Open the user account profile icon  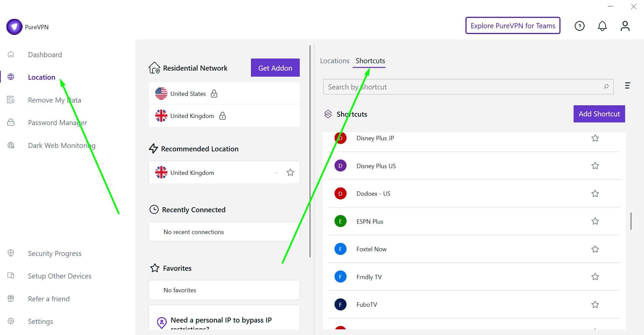pyautogui.click(x=625, y=26)
